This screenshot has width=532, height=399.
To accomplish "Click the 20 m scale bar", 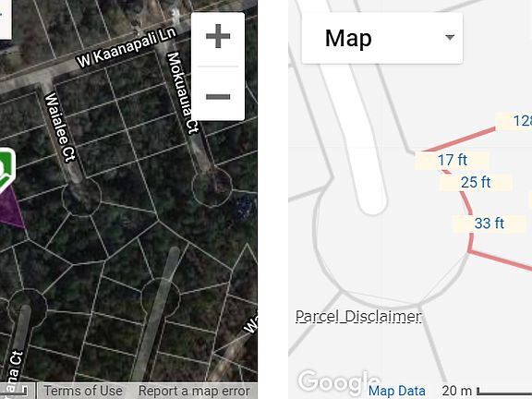I will 487,391.
